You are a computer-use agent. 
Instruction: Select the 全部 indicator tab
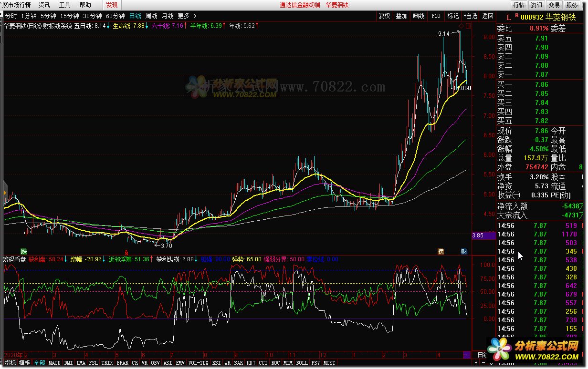[40, 363]
